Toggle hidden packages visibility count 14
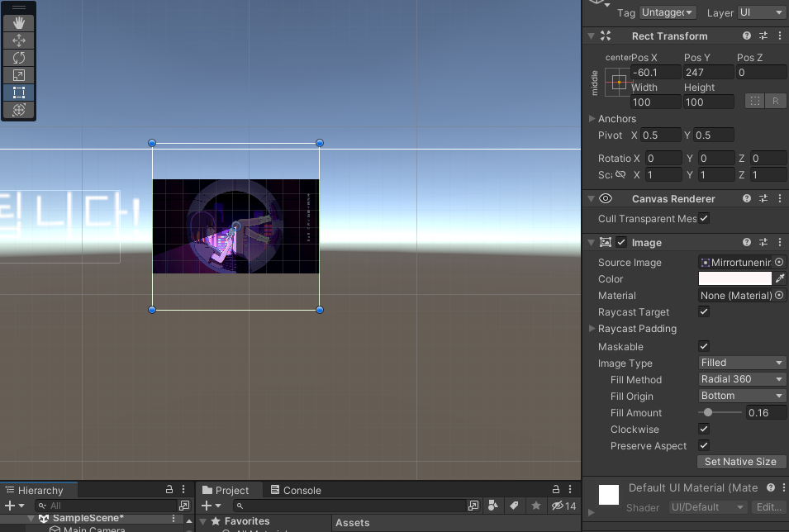The width and height of the screenshot is (789, 532). pos(563,506)
